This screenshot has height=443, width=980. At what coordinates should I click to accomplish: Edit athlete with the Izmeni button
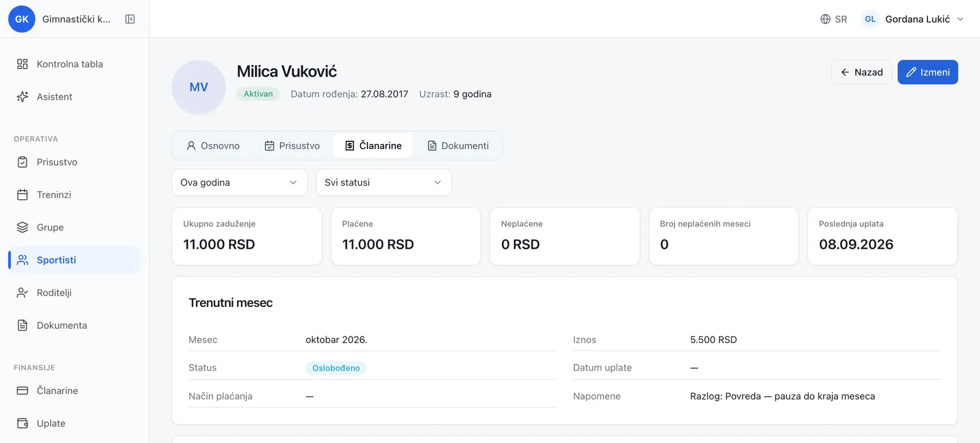928,72
